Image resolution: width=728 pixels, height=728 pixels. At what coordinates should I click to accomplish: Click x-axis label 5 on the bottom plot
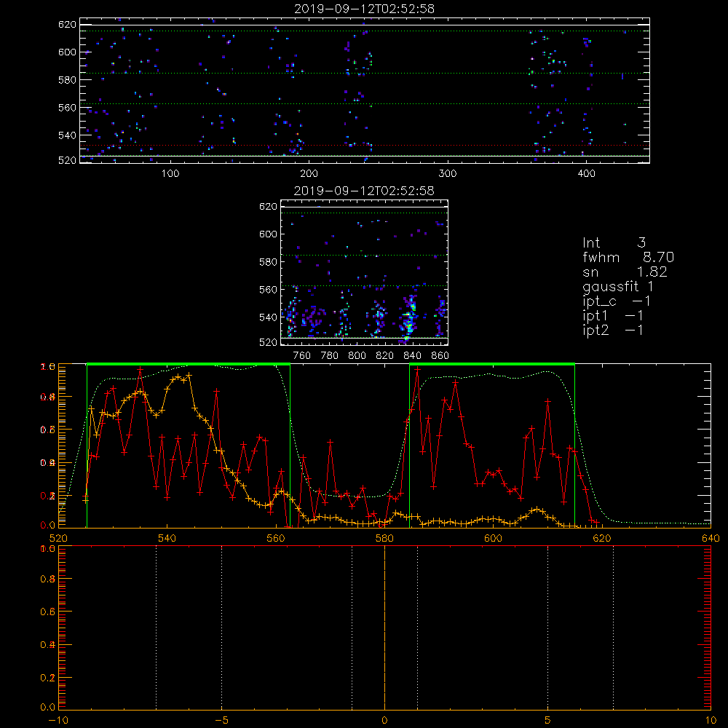548,721
